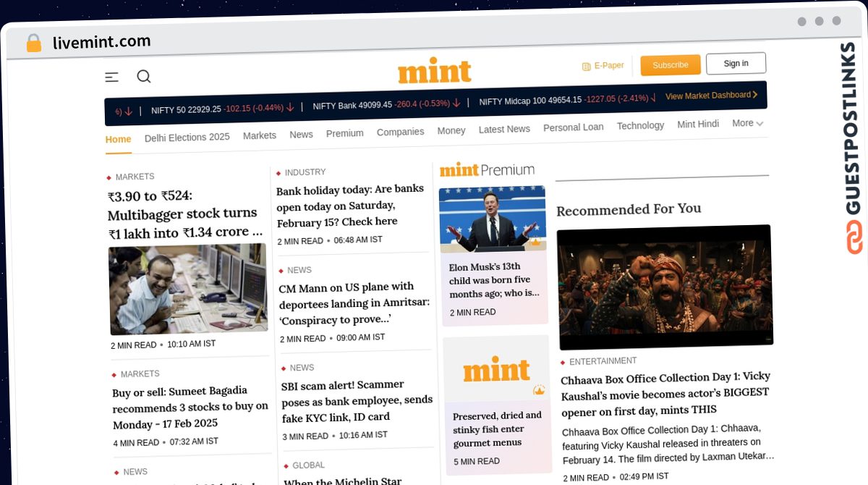Image resolution: width=868 pixels, height=485 pixels.
Task: Select Technology navigation tab
Action: 640,126
